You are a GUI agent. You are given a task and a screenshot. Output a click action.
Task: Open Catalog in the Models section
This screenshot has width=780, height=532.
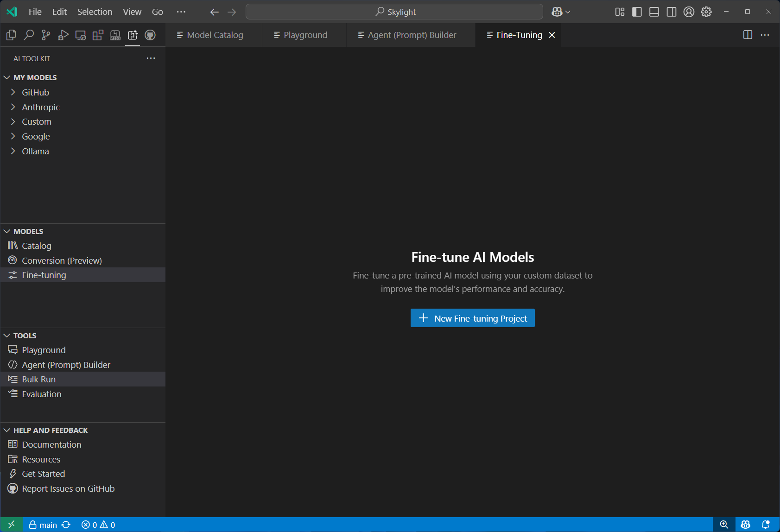[x=83, y=246]
